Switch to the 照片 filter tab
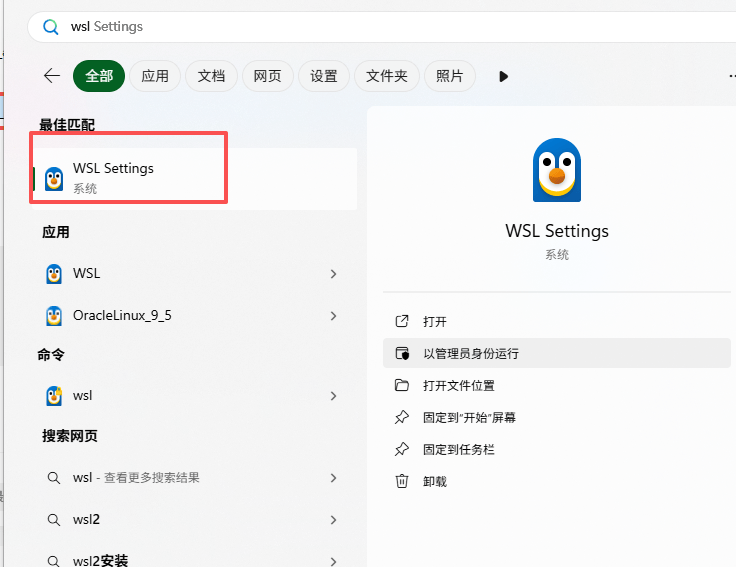This screenshot has width=736, height=567. point(450,76)
